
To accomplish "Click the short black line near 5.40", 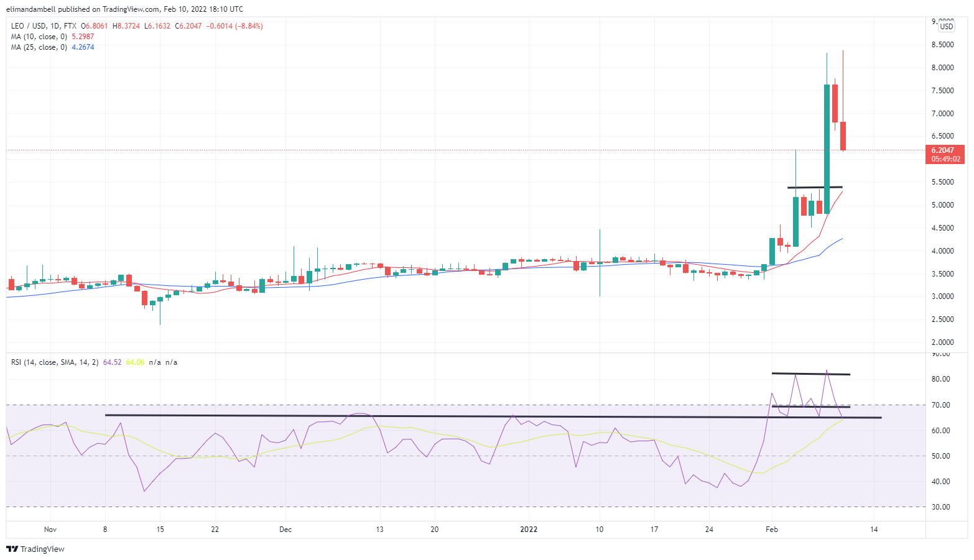I will point(815,187).
